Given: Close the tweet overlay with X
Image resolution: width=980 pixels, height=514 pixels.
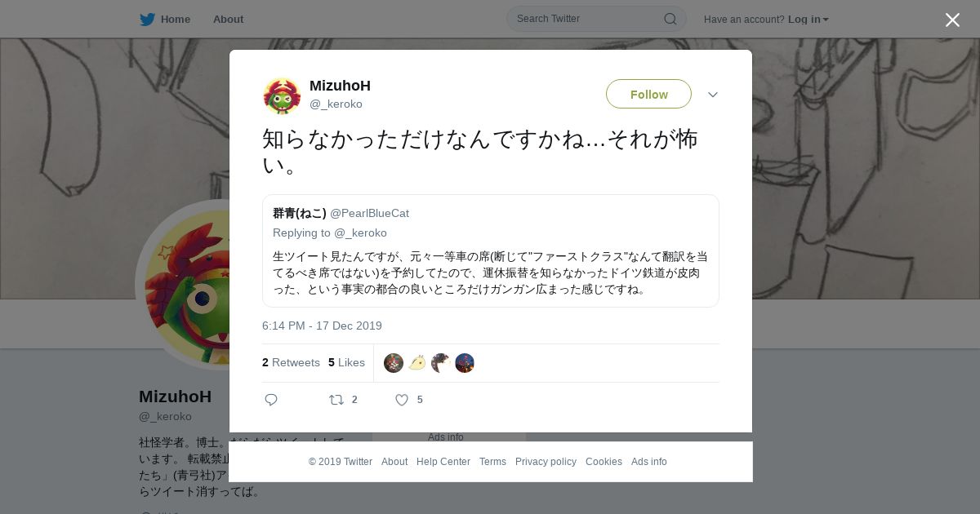Looking at the screenshot, I should pos(952,20).
